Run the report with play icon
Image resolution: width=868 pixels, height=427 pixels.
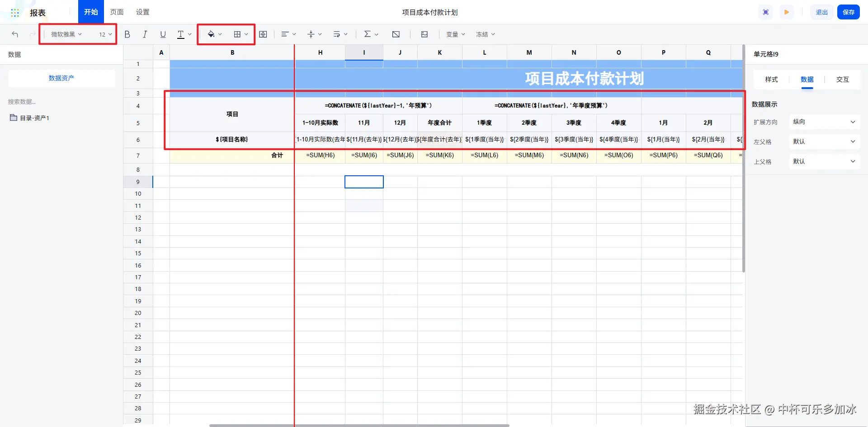[787, 12]
